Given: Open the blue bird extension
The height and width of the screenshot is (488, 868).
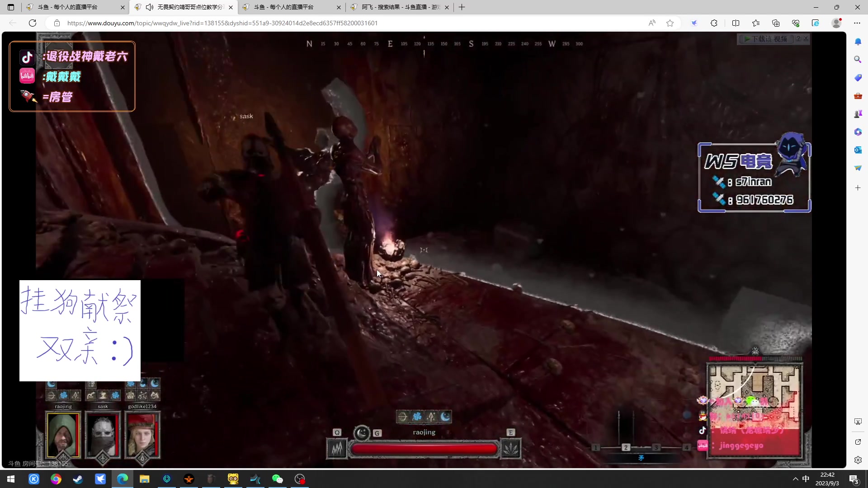Looking at the screenshot, I should 694,23.
